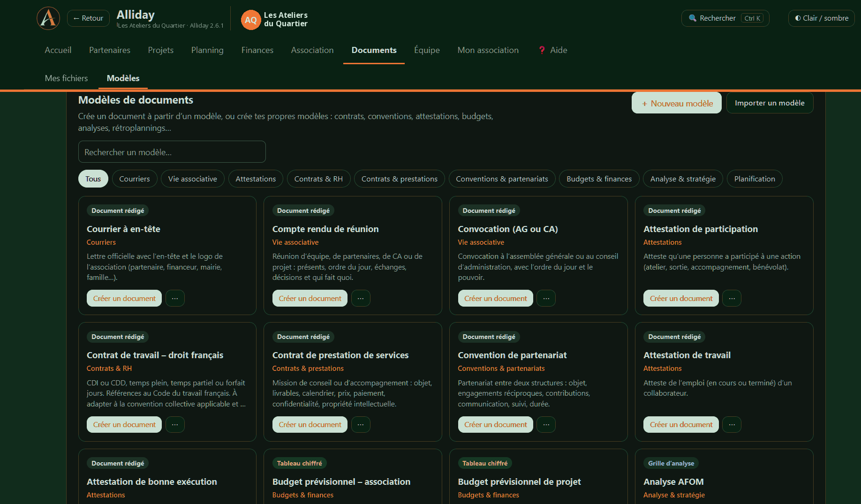Click the AQ association avatar
Screen dimensions: 861x504
251,20
